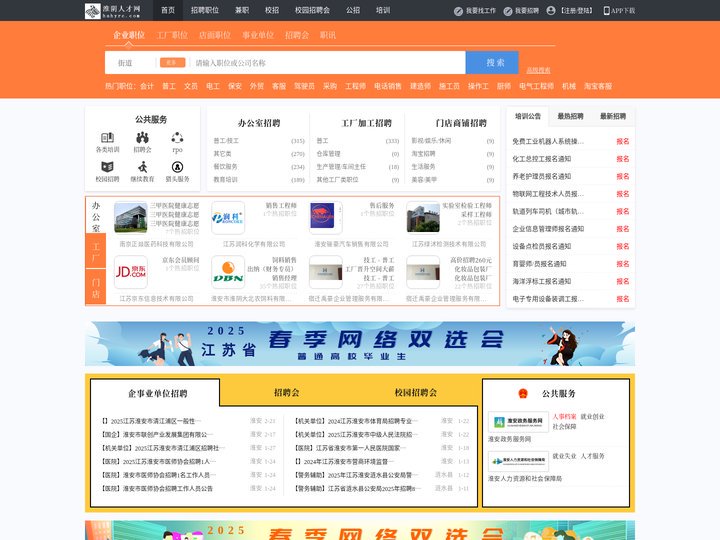
Task: Open the 各类培训 training icon
Action: [x=107, y=137]
